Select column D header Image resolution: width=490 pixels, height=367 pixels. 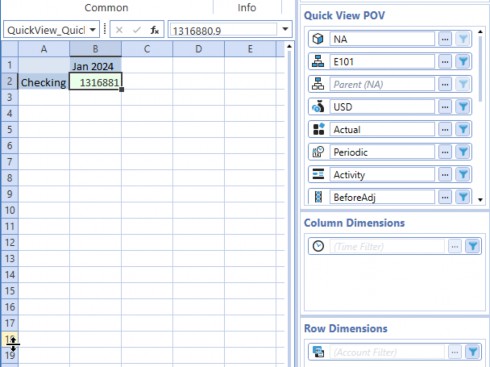(x=198, y=49)
